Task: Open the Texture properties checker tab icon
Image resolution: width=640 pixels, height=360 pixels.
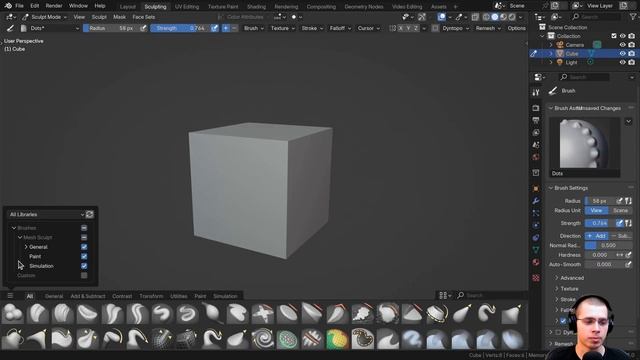Action: [x=536, y=278]
